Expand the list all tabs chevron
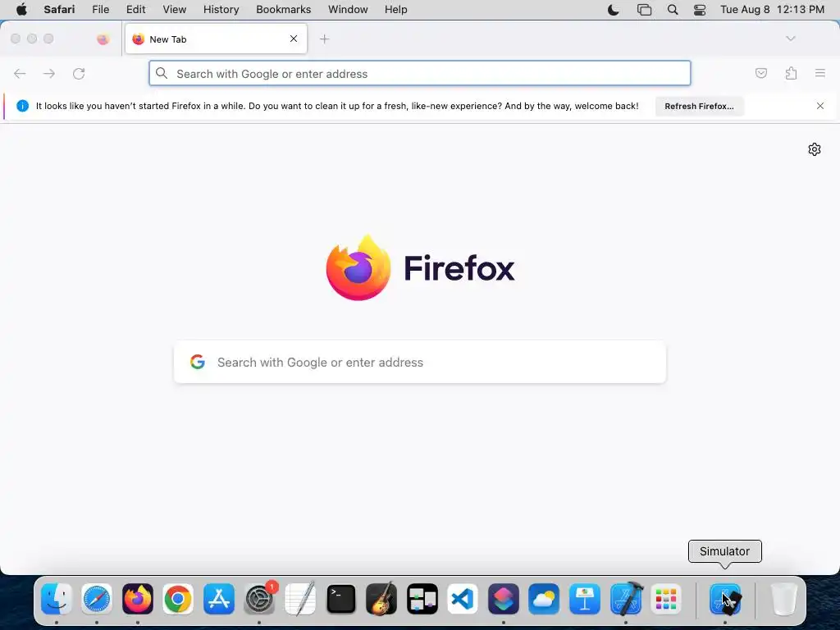Screen dimensions: 840x630 [790, 39]
